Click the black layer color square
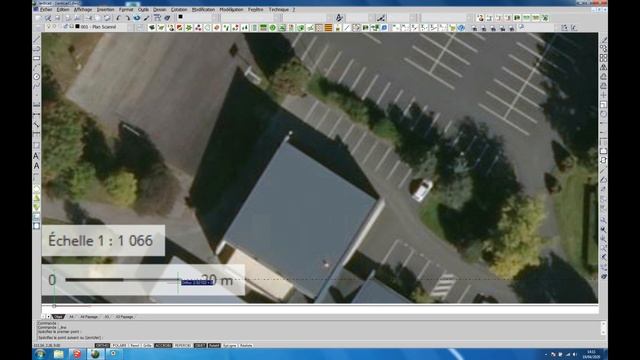This screenshot has width=640, height=360. pos(77,27)
